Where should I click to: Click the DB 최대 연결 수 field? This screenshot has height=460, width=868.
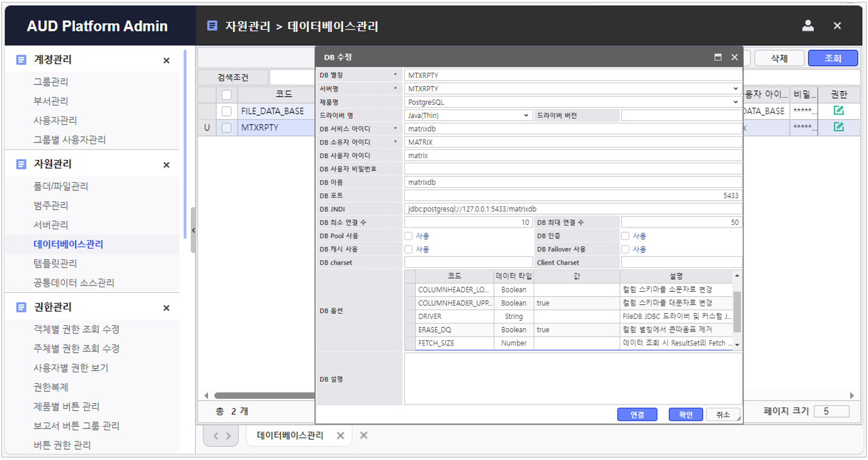(x=682, y=222)
